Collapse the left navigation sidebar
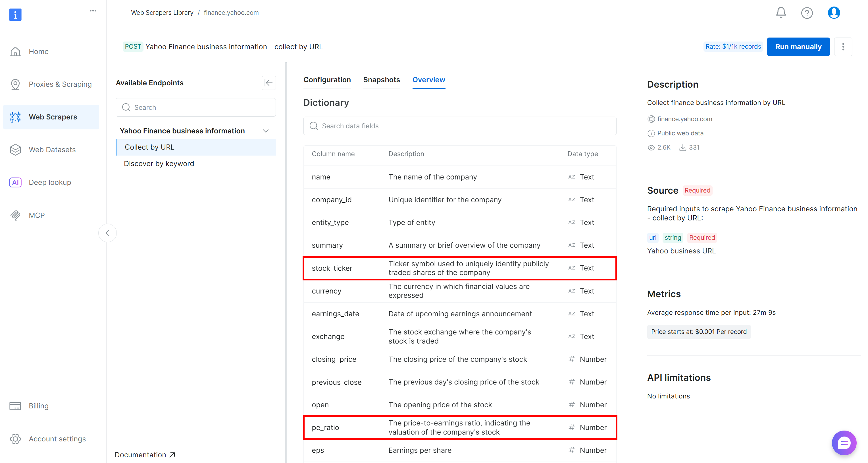The width and height of the screenshot is (868, 463). pyautogui.click(x=107, y=233)
